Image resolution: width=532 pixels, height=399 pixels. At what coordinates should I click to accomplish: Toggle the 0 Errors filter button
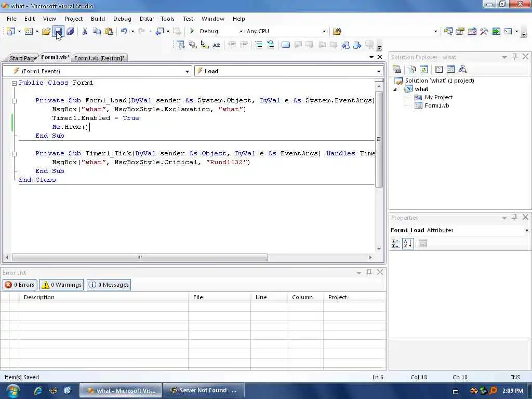(x=20, y=285)
